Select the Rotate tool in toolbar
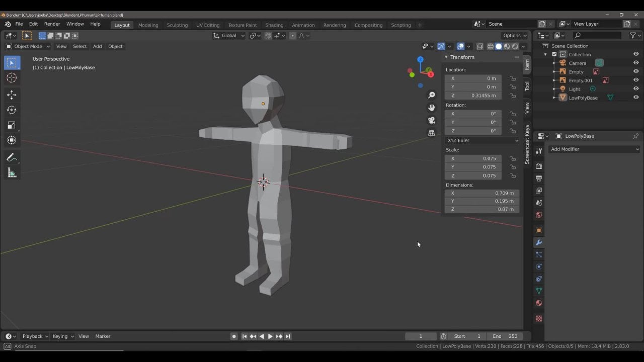Image resolution: width=644 pixels, height=362 pixels. point(12,110)
